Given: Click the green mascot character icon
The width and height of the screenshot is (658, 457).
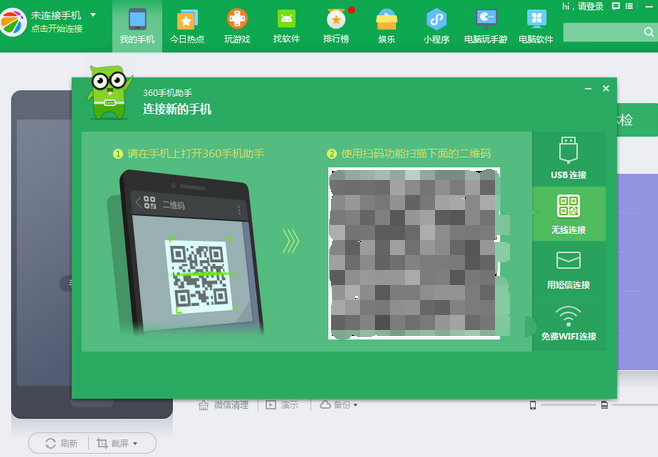Looking at the screenshot, I should (110, 92).
